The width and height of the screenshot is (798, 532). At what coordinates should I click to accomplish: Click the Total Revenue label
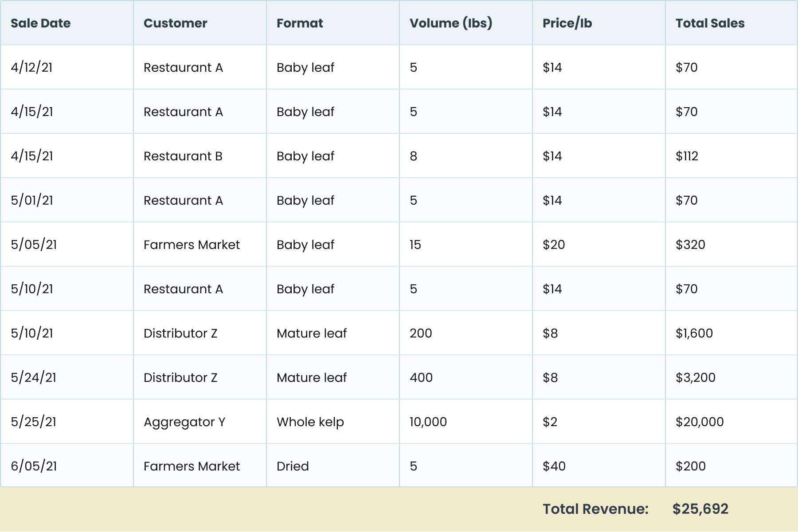pyautogui.click(x=595, y=509)
